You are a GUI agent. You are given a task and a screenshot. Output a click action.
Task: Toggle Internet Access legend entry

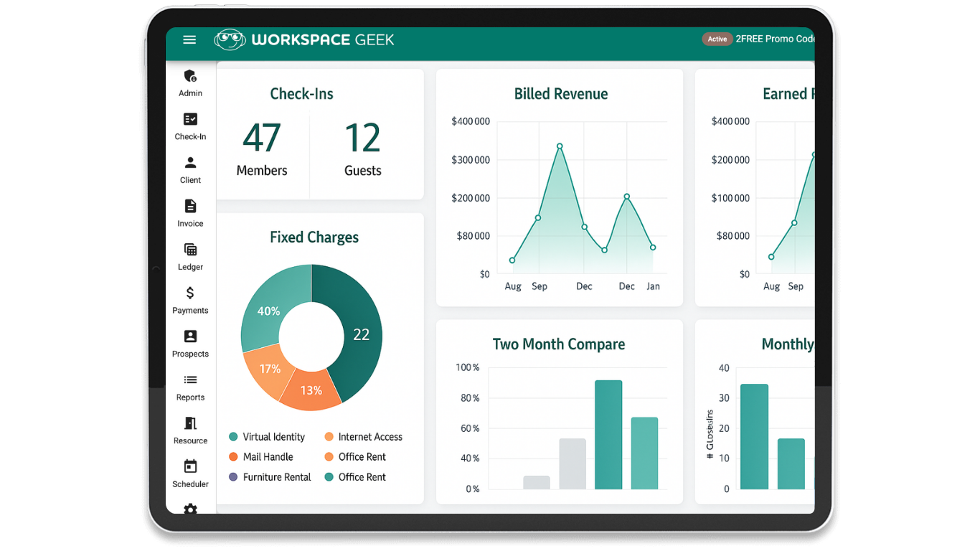click(369, 437)
